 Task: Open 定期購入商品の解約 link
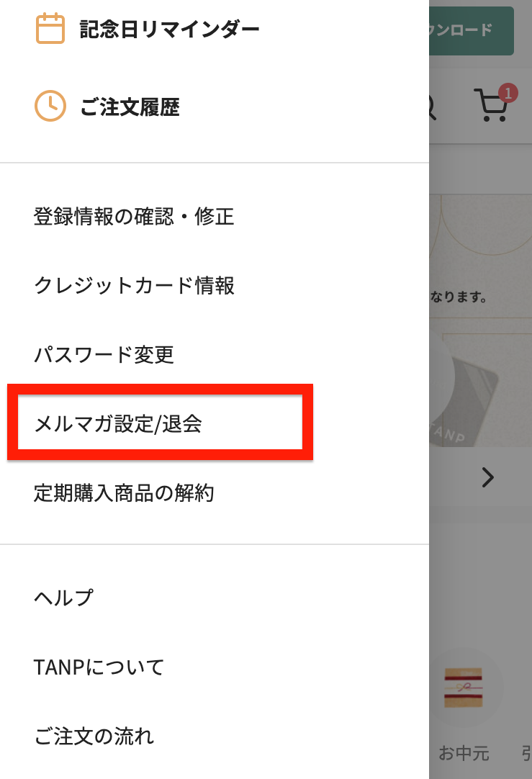pyautogui.click(x=124, y=493)
